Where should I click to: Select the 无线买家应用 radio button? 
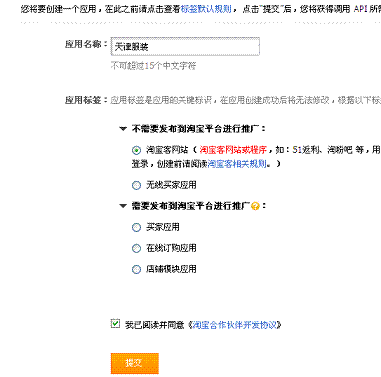point(136,185)
